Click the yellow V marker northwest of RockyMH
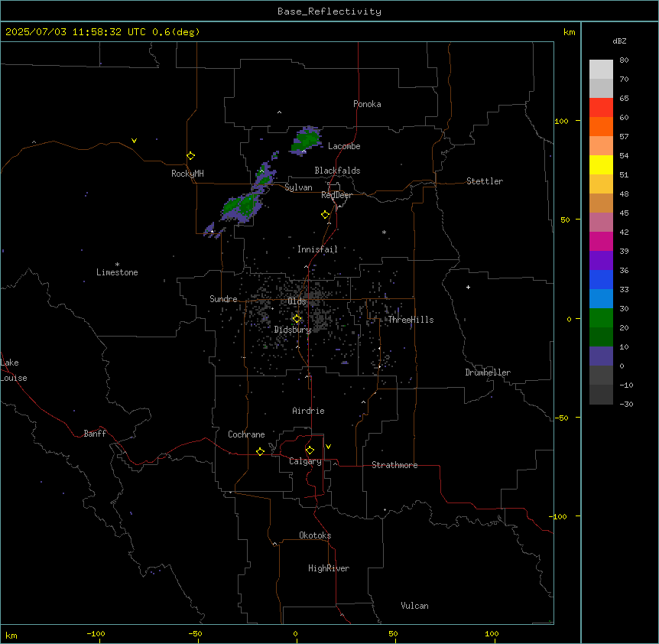This screenshot has width=659, height=644. click(x=134, y=141)
